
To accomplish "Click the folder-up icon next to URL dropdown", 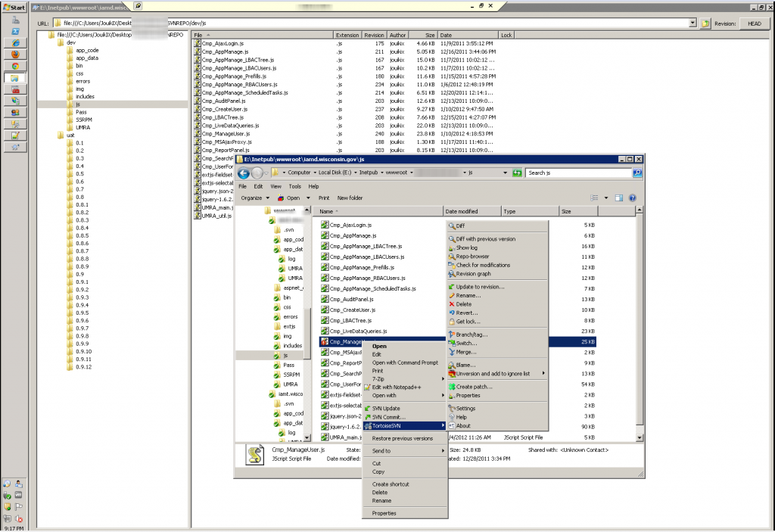I will 705,23.
